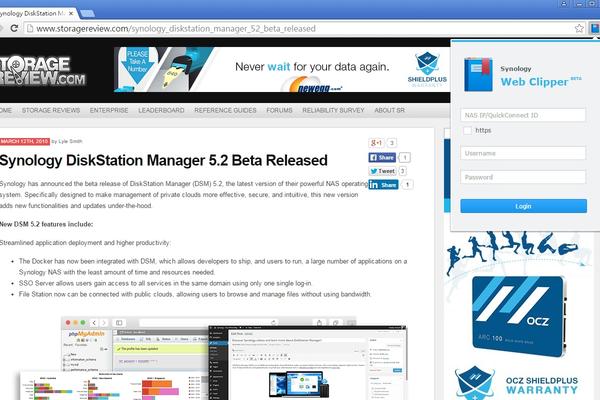600x400 pixels.
Task: Select the browser address bar URL
Action: (176, 29)
